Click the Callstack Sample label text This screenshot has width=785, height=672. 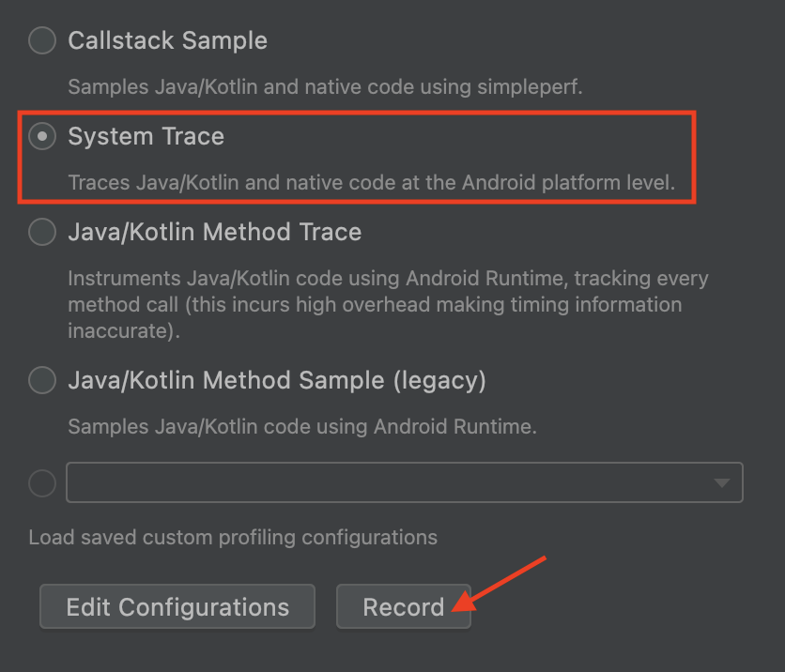click(x=167, y=40)
